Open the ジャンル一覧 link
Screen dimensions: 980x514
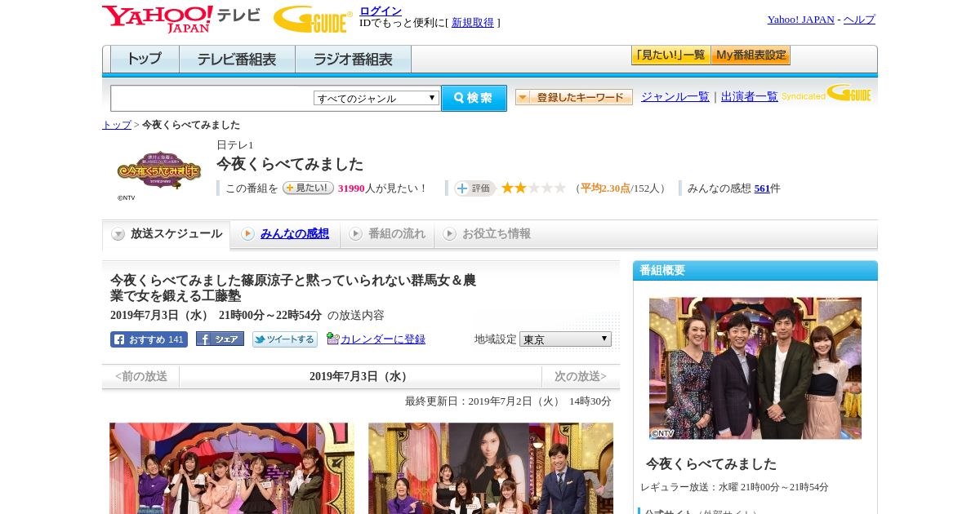[675, 96]
